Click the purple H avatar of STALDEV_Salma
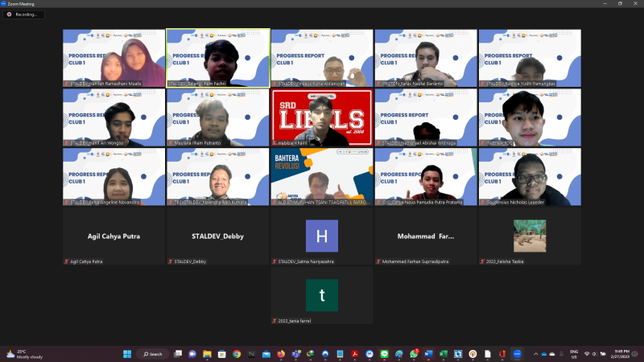The height and width of the screenshot is (362, 644). (x=322, y=236)
